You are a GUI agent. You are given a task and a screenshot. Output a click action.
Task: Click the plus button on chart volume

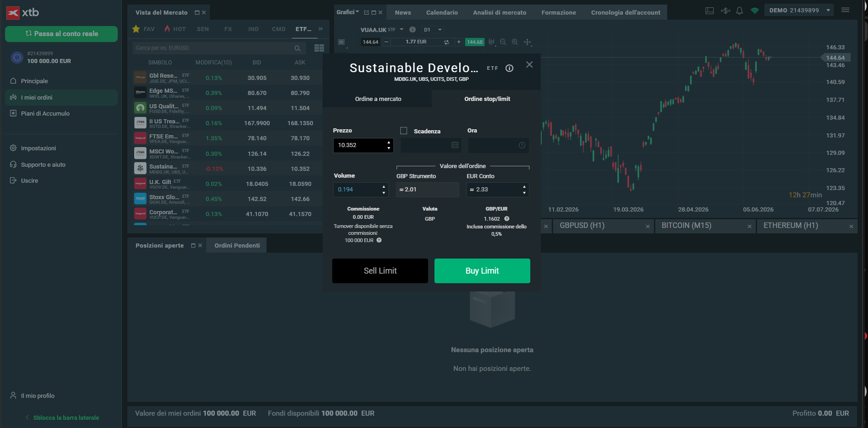[x=459, y=42]
